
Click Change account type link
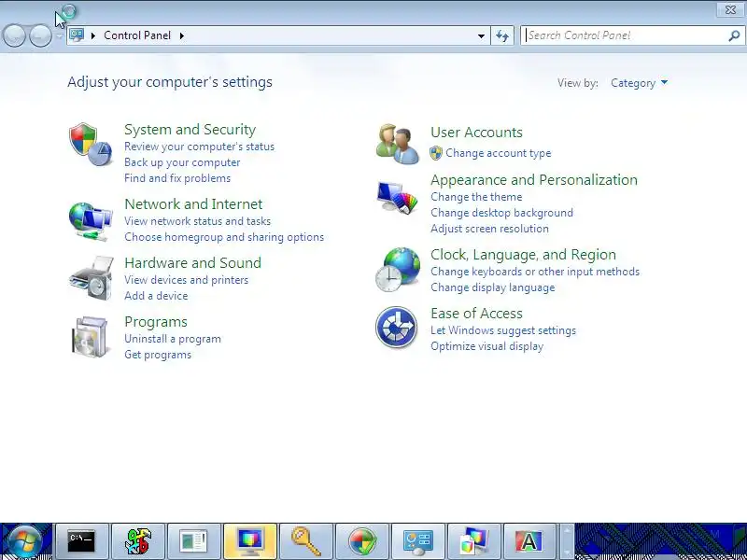[499, 153]
